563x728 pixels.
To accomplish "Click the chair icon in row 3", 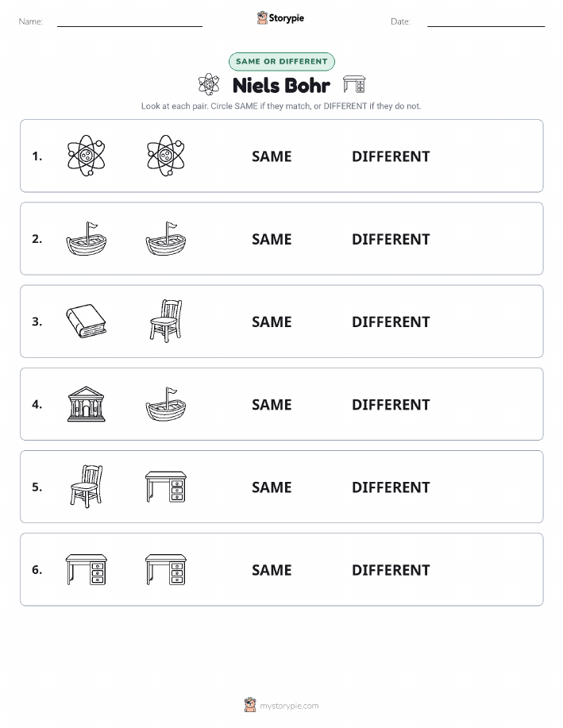I will tap(166, 321).
